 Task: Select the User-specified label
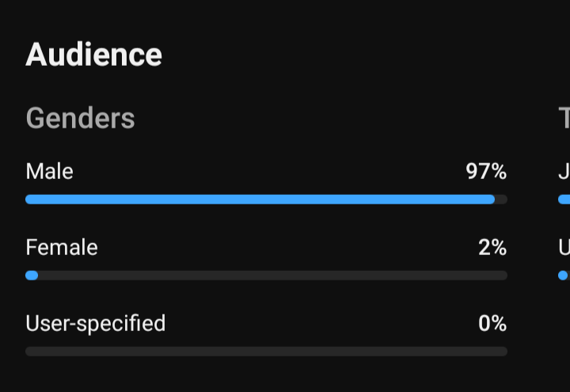(96, 324)
